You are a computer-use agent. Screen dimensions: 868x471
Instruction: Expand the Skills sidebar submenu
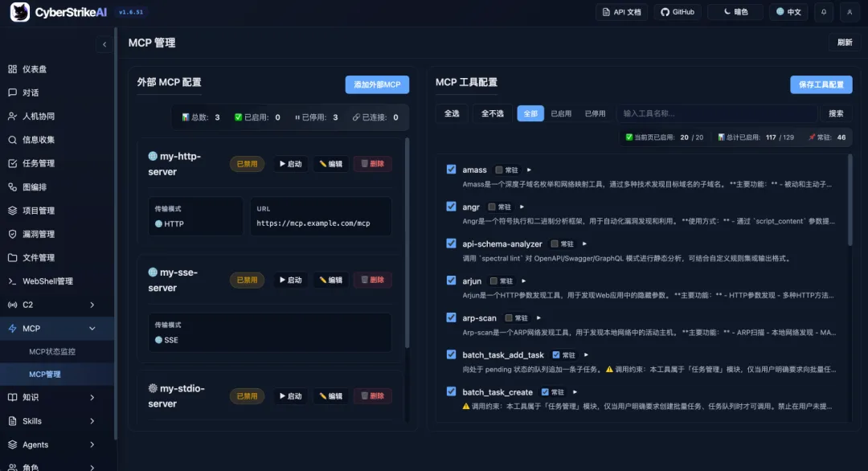pyautogui.click(x=92, y=421)
